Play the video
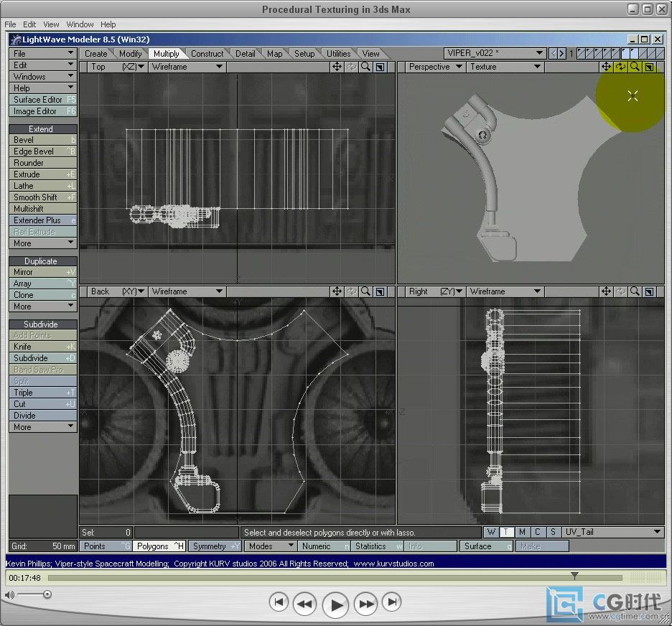The width and height of the screenshot is (672, 626). [x=335, y=604]
